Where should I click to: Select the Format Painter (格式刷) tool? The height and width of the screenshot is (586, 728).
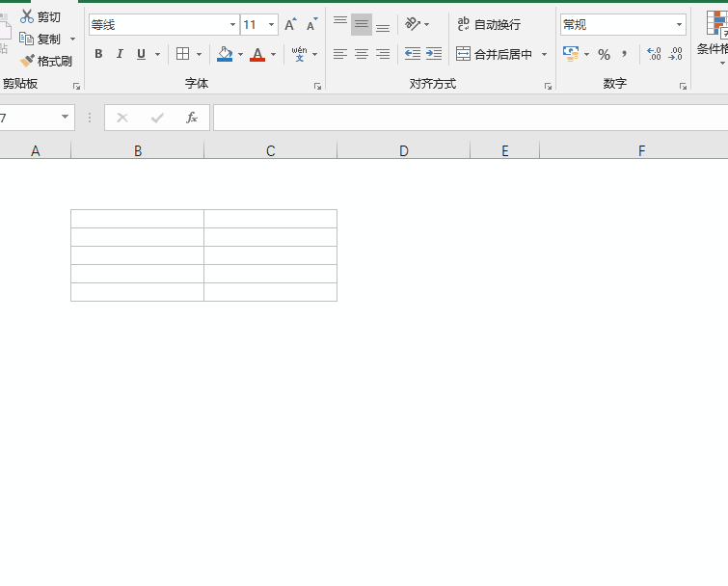[45, 61]
